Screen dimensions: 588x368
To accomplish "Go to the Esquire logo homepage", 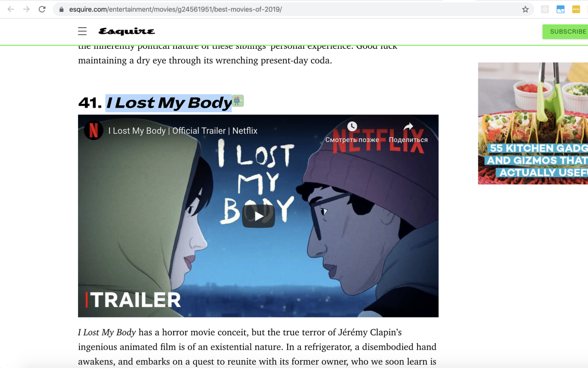I will [x=127, y=31].
